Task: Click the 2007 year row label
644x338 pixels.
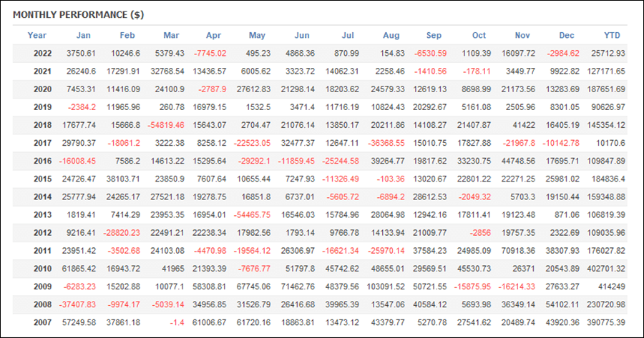Action: click(43, 323)
